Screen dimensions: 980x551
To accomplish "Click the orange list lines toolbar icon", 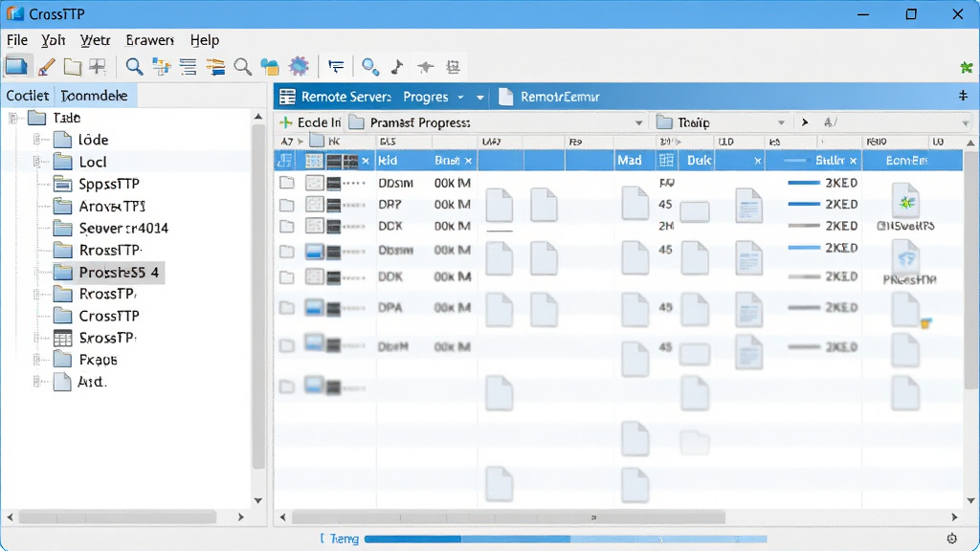I will tap(215, 66).
